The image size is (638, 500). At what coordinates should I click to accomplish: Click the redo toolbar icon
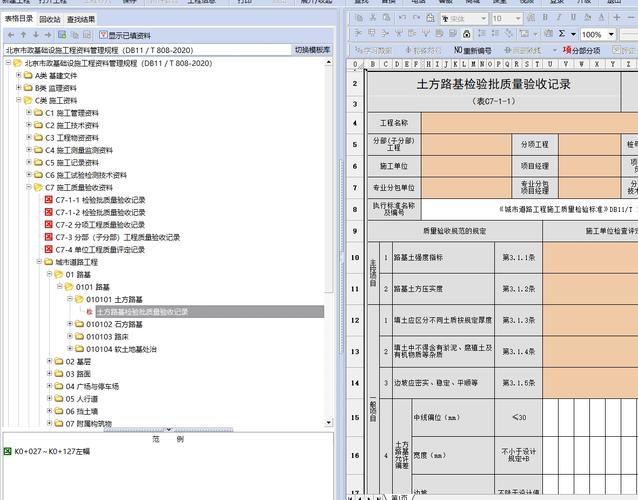click(x=416, y=18)
